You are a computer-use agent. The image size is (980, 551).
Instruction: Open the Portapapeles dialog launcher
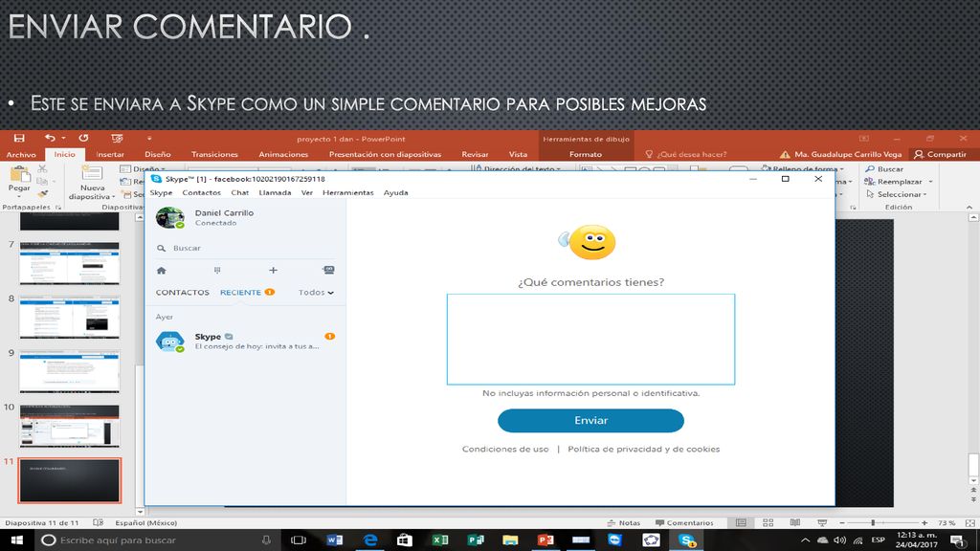[x=58, y=207]
